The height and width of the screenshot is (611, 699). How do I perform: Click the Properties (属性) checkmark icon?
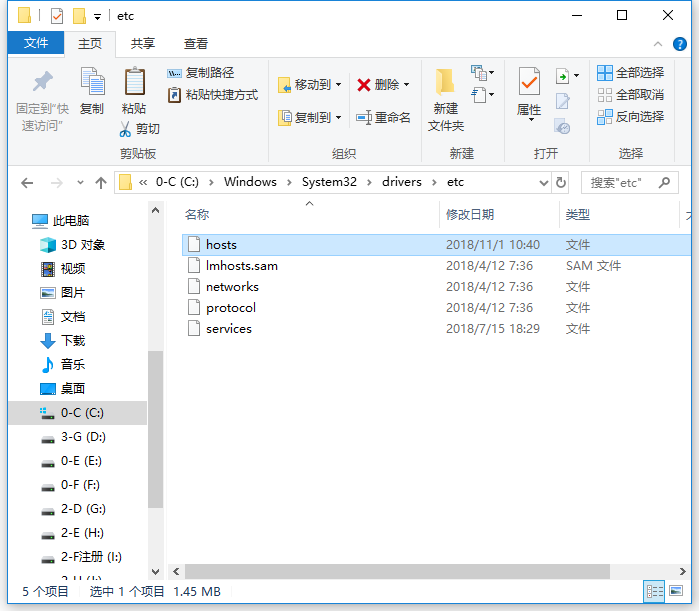click(x=529, y=82)
